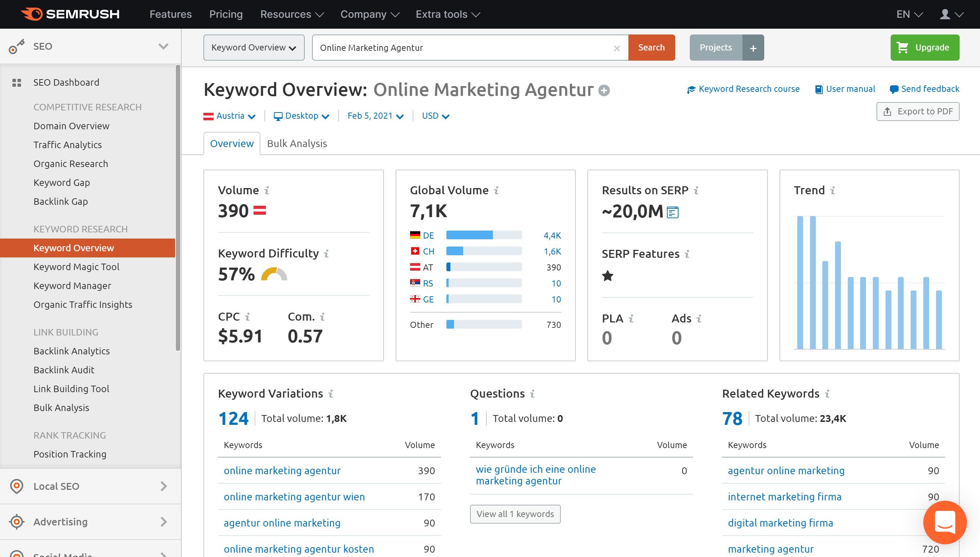Open the Keyword Overview tool dropdown
980x557 pixels.
(x=254, y=48)
